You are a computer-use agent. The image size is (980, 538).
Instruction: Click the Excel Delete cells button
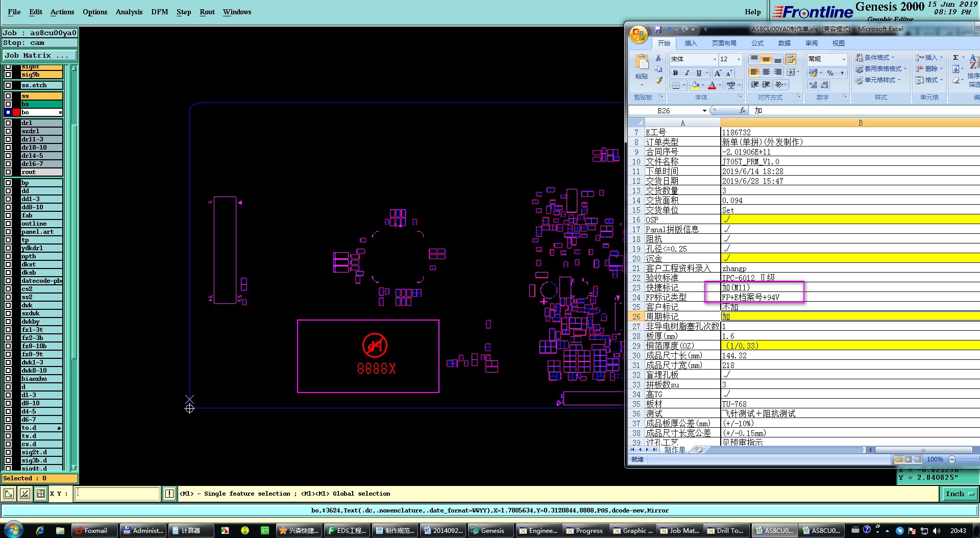[x=929, y=69]
